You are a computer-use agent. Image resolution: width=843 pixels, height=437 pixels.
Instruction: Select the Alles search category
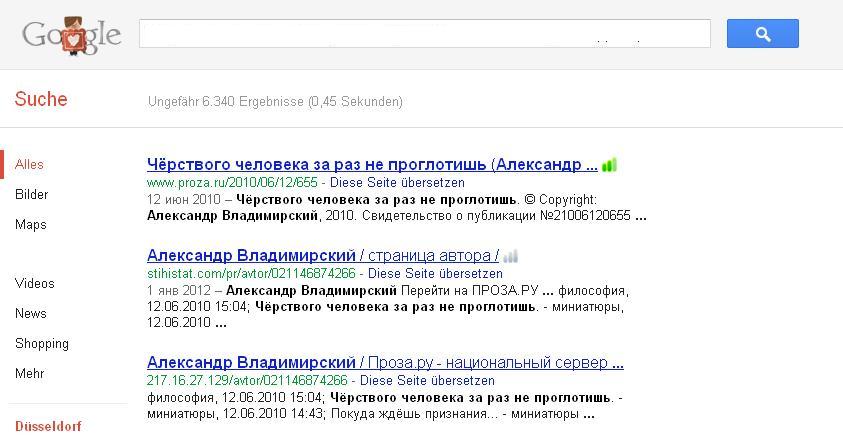29,164
